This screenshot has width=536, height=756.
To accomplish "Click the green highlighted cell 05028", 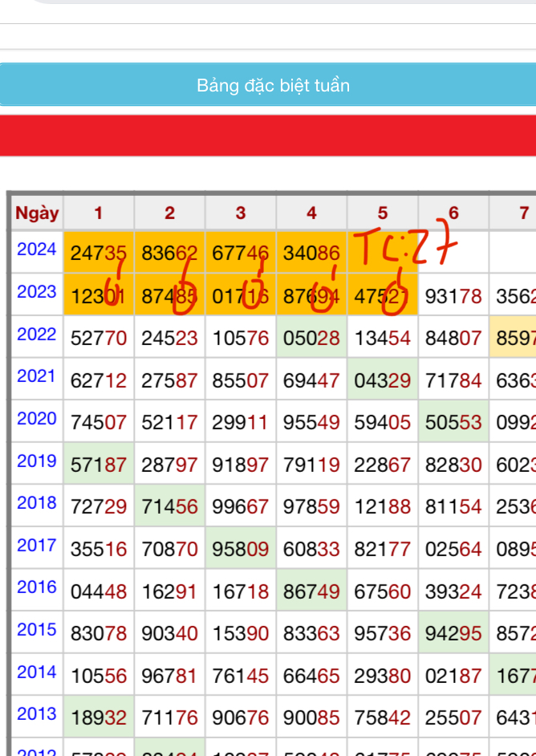I will pos(311,339).
